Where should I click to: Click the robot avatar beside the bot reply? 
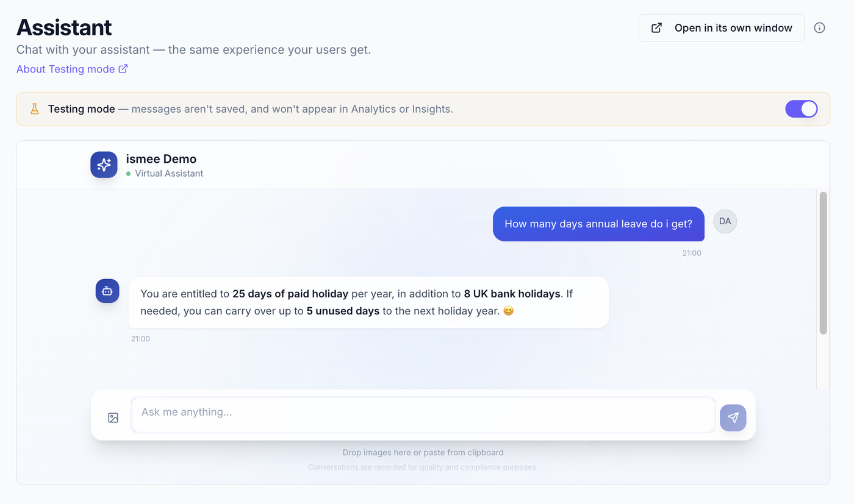click(107, 291)
